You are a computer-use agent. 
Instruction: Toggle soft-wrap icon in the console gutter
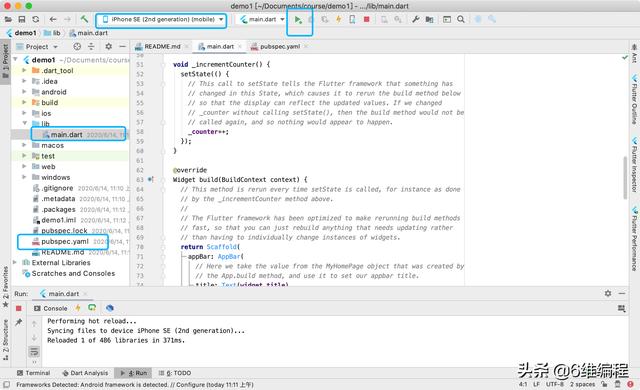34,351
